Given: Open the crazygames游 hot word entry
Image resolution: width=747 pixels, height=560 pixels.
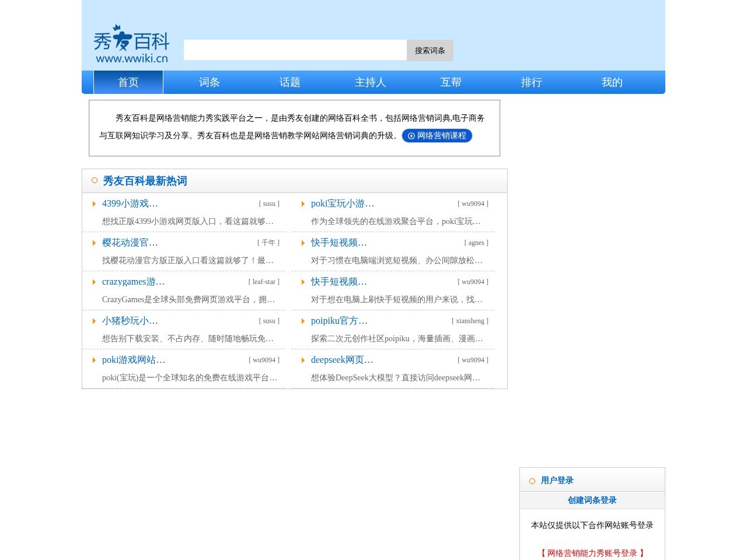Looking at the screenshot, I should pos(133,282).
